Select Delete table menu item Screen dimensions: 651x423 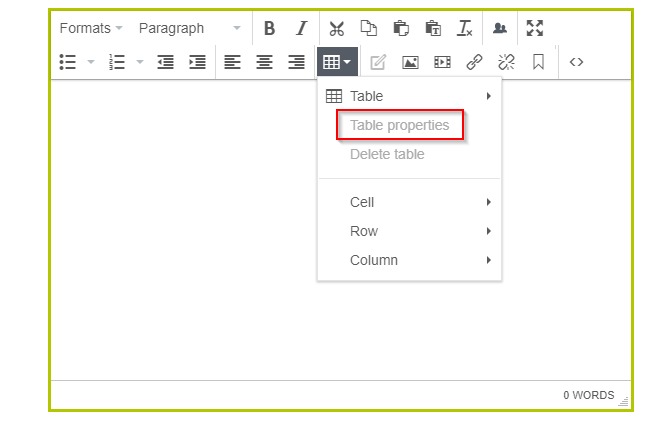point(409,154)
